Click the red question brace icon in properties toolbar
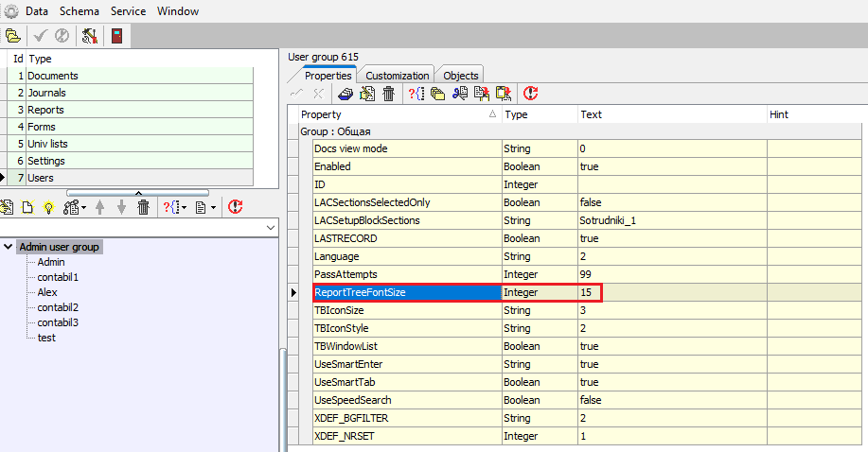 (x=416, y=94)
